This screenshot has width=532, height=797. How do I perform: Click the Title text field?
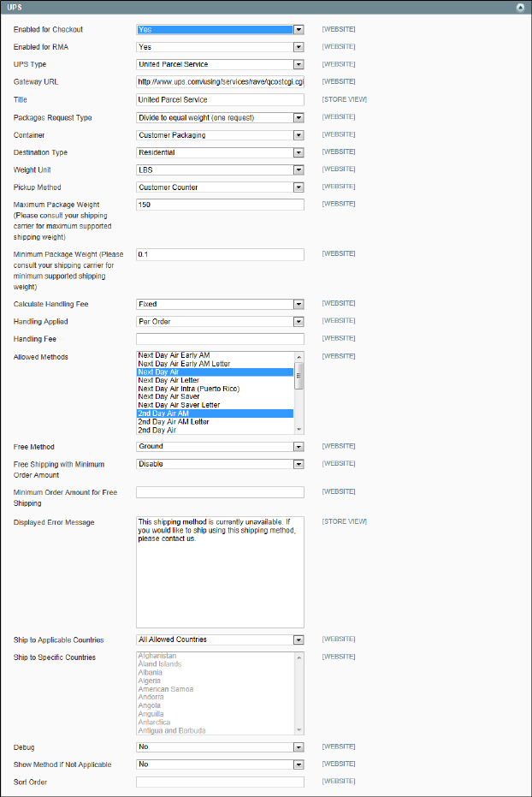[x=220, y=100]
